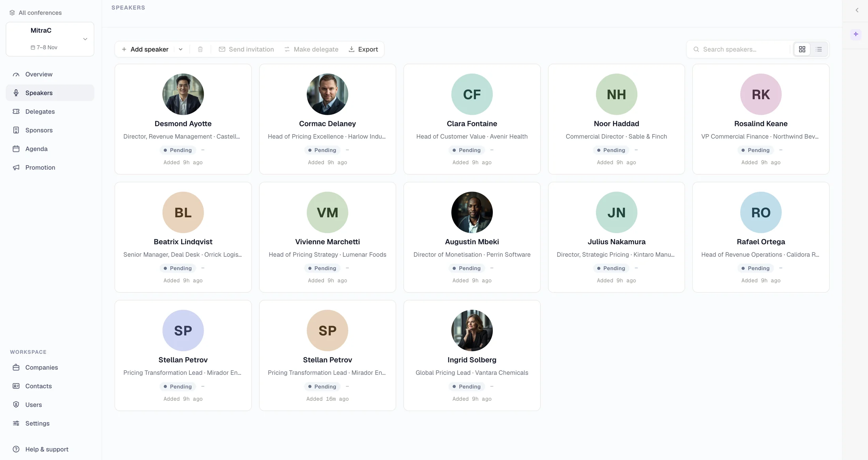Image resolution: width=868 pixels, height=460 pixels.
Task: Open Desmond Ayotte's photo
Action: click(x=183, y=94)
